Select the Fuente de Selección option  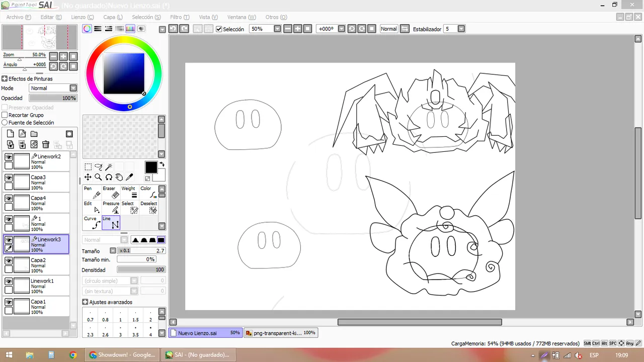click(5, 123)
